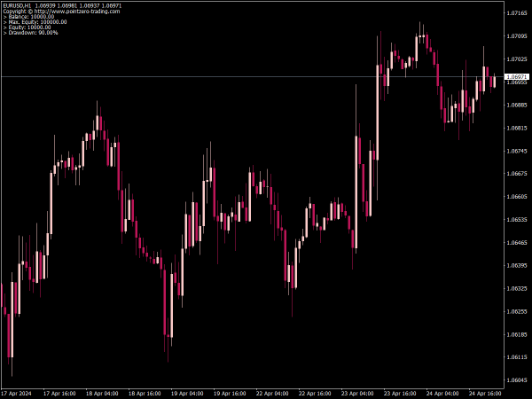Click the Drawdown: 90.00% line
Screen dimensions: 532x399
click(30, 33)
